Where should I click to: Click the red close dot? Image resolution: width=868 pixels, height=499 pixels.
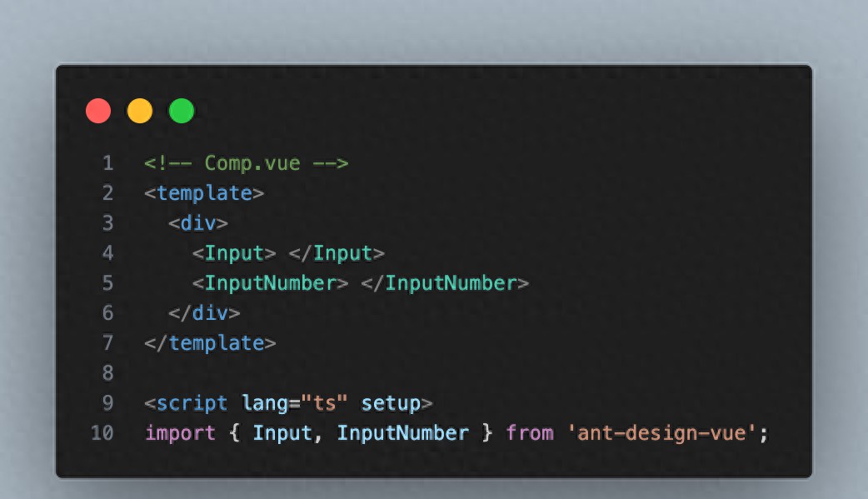tap(98, 111)
